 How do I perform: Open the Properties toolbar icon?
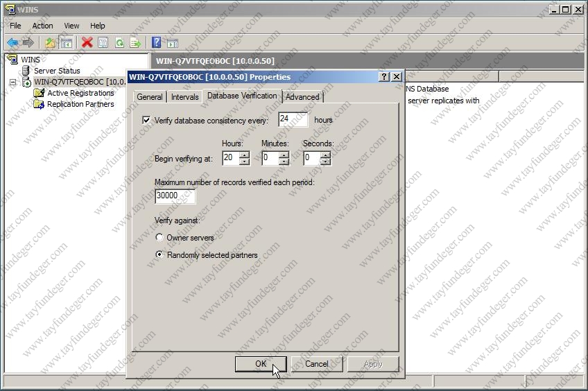(x=103, y=43)
